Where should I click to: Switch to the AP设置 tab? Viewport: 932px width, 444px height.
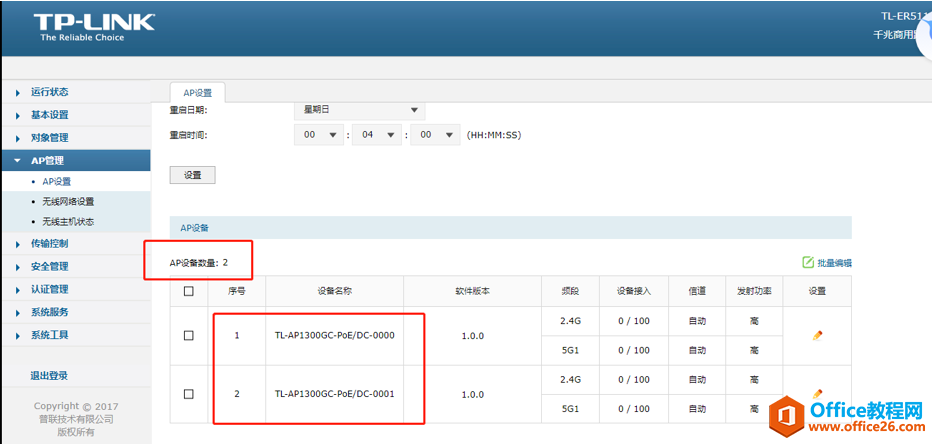[197, 93]
